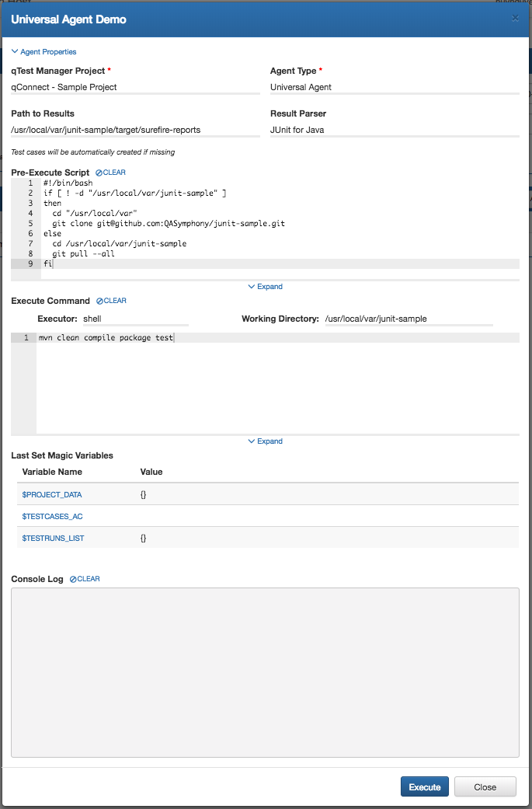Open the Result Parser selector
This screenshot has width=532, height=809.
click(x=394, y=130)
